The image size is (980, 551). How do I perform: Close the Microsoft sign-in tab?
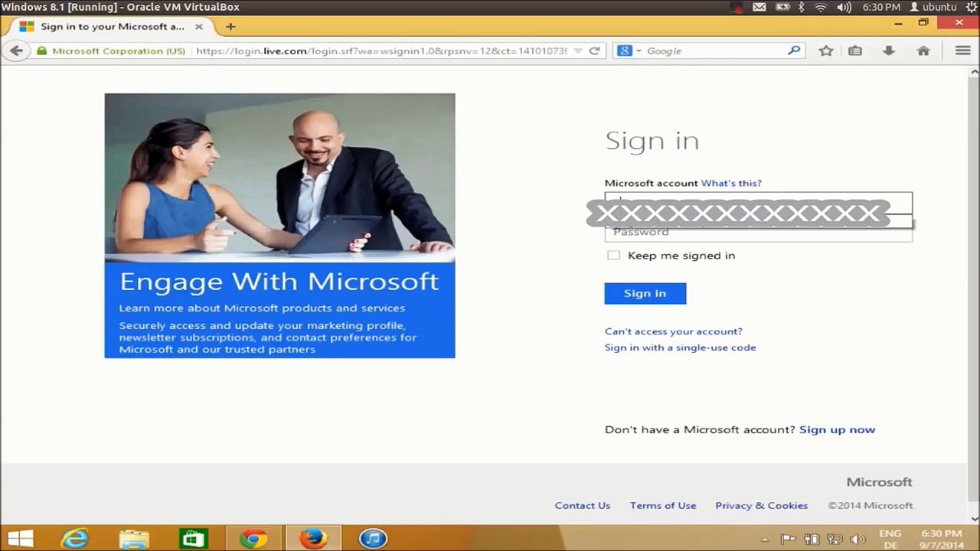click(x=199, y=26)
